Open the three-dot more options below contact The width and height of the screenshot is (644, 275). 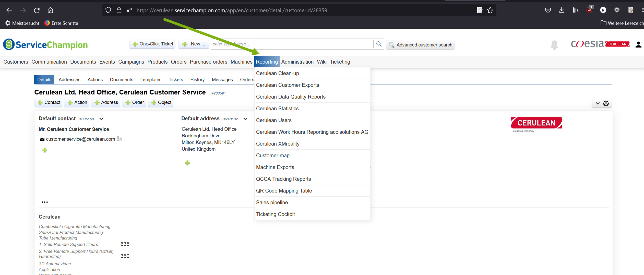click(x=45, y=202)
